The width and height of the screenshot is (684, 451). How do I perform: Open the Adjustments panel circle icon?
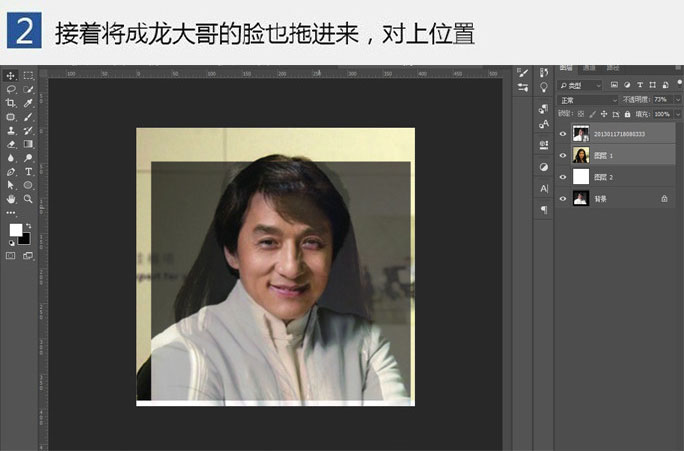pos(544,167)
